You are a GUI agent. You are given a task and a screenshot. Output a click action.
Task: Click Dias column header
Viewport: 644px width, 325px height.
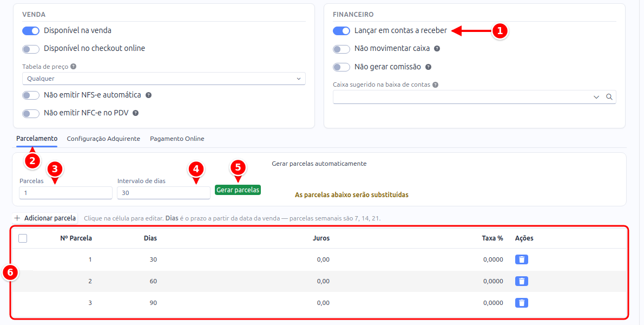(150, 238)
